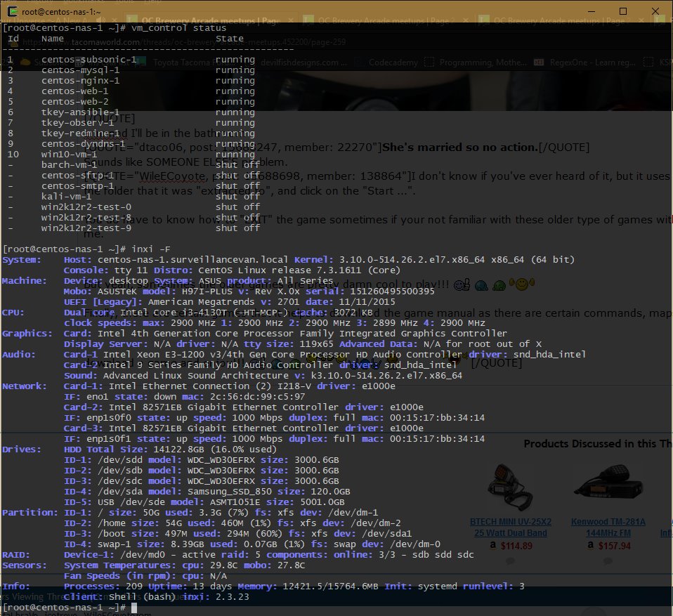Viewport: 673px width, 616px height.
Task: Select the win2k12r2-test-8 VM row
Action: (133, 217)
